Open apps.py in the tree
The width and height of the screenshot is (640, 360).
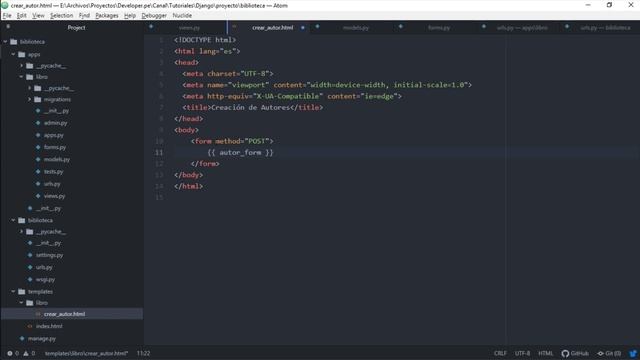(53, 135)
